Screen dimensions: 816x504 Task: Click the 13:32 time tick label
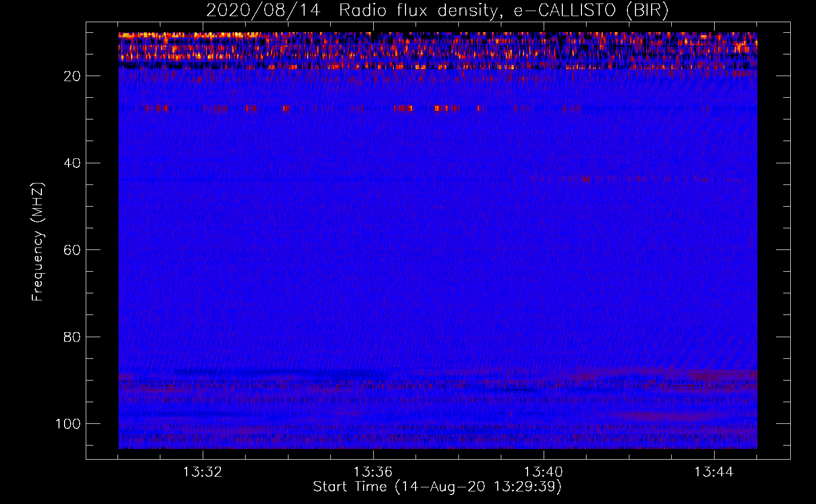coord(202,472)
